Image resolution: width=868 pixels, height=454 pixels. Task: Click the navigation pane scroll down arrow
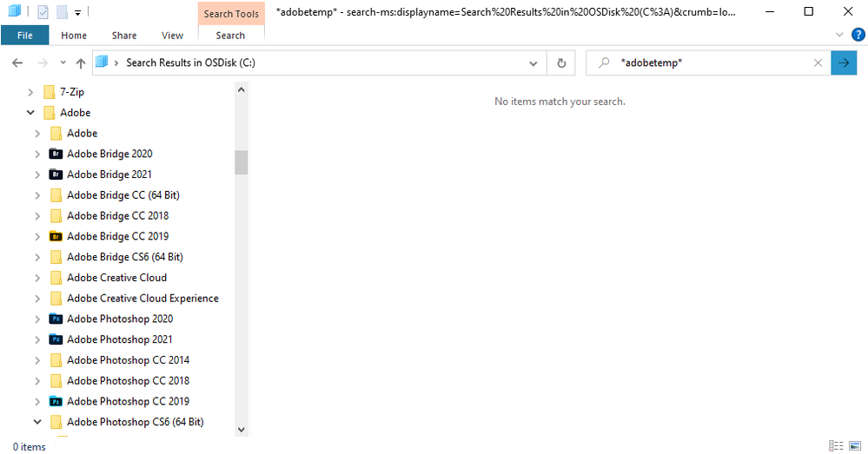241,429
